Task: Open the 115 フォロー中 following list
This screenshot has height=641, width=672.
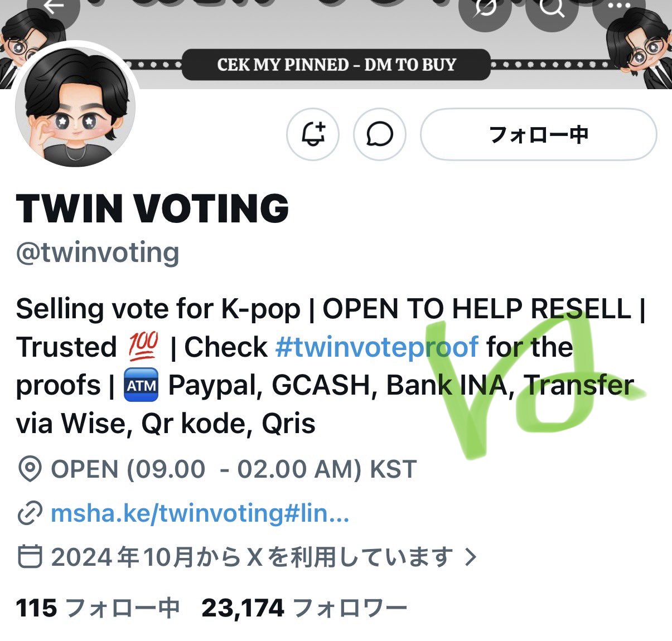Action: click(x=98, y=608)
